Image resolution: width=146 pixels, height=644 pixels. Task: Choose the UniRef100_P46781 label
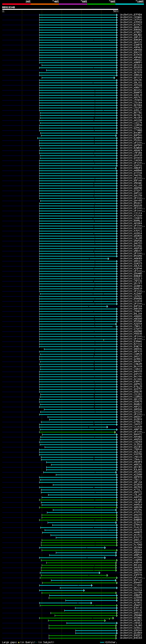coord(131,175)
